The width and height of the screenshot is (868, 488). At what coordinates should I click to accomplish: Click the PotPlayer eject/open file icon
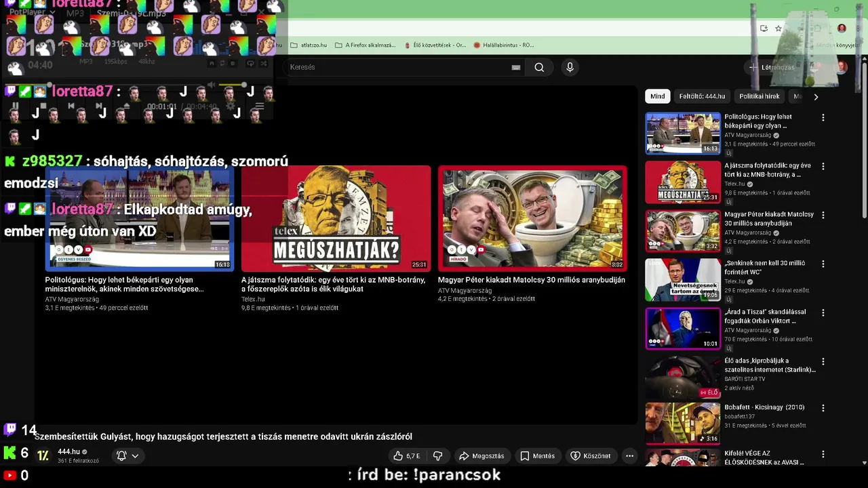(x=127, y=106)
